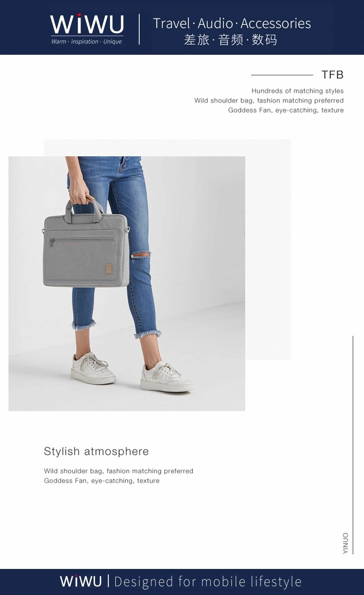Click the Travel · Audio · Accessories header text
Screen dimensions: 364x595
[232, 23]
